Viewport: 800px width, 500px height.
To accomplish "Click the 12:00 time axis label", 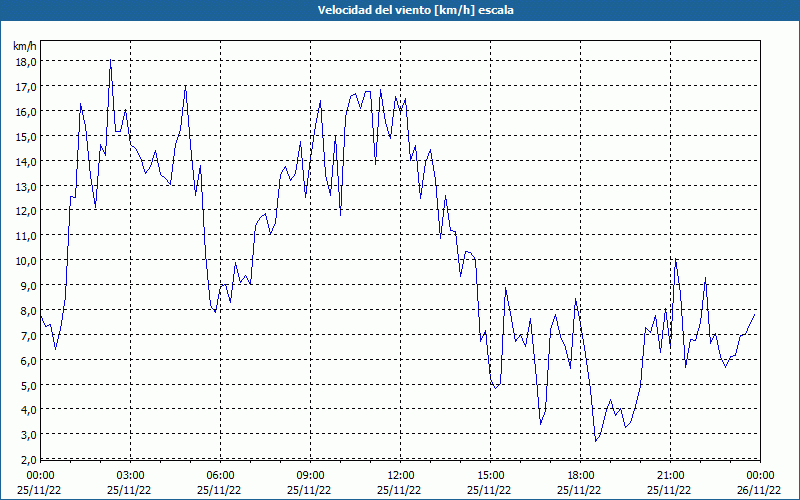I will [401, 476].
